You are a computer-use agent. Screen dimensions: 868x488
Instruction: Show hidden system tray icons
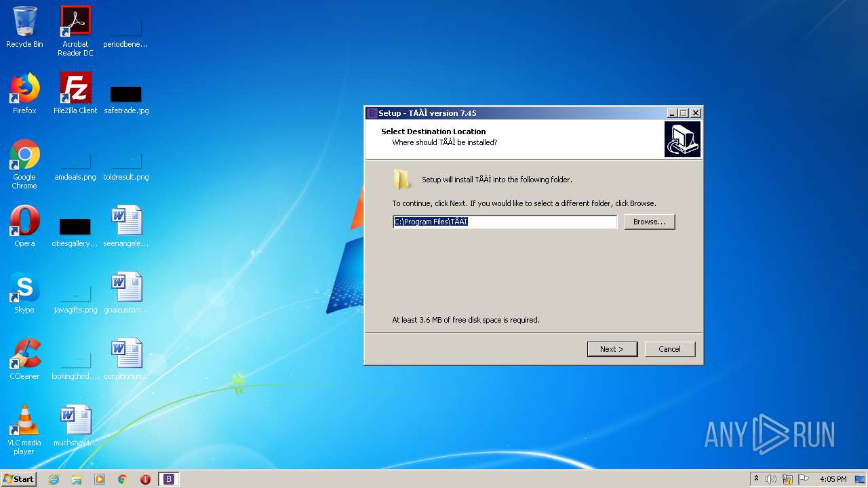(756, 479)
